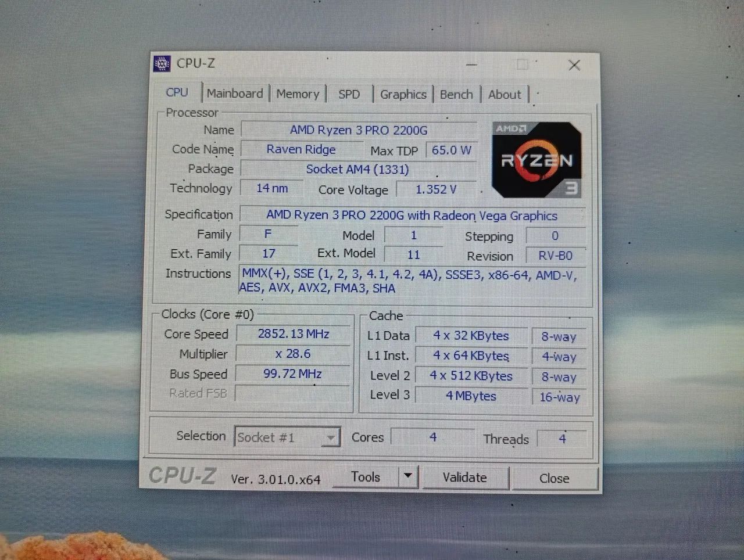Screen dimensions: 744x560
Task: Click the CPU-Z logo text at bottom left
Action: [x=182, y=475]
